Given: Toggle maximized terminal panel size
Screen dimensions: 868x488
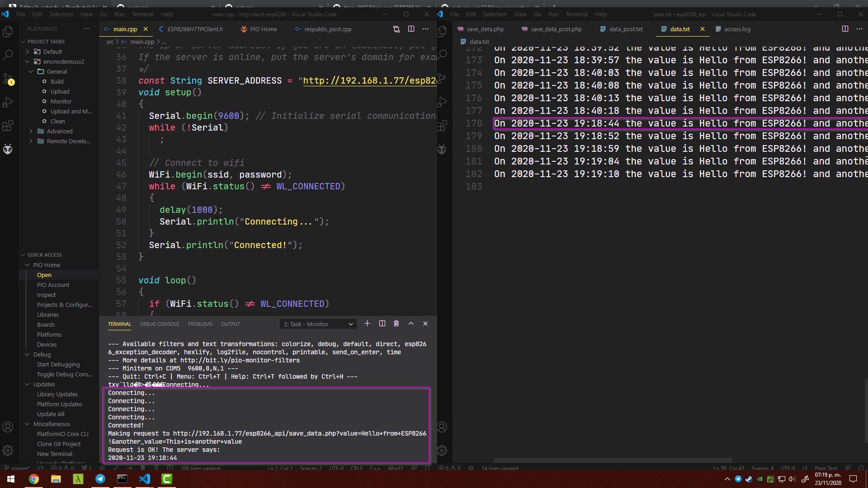Looking at the screenshot, I should (x=411, y=324).
